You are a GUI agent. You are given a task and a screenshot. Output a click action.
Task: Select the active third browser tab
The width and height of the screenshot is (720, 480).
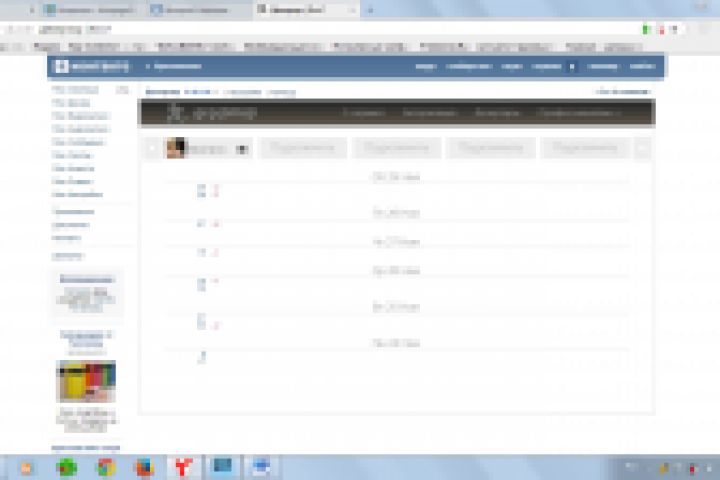click(306, 10)
